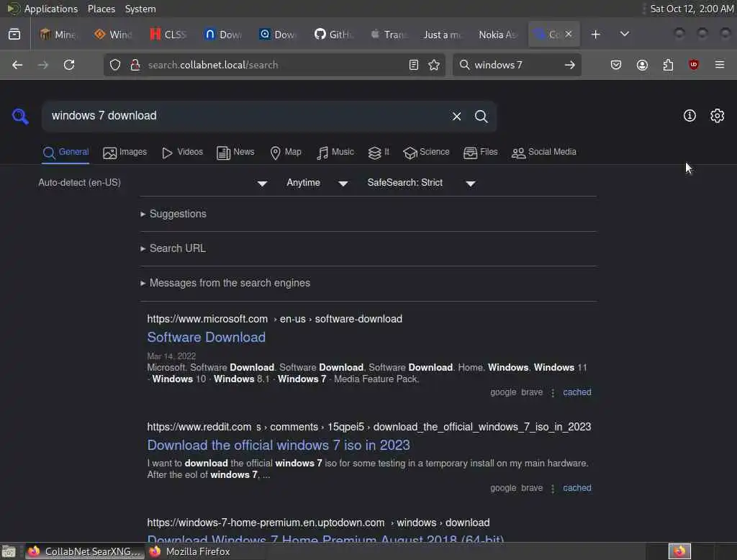737x560 pixels.
Task: Click the microsoft.com result URL
Action: [x=274, y=319]
